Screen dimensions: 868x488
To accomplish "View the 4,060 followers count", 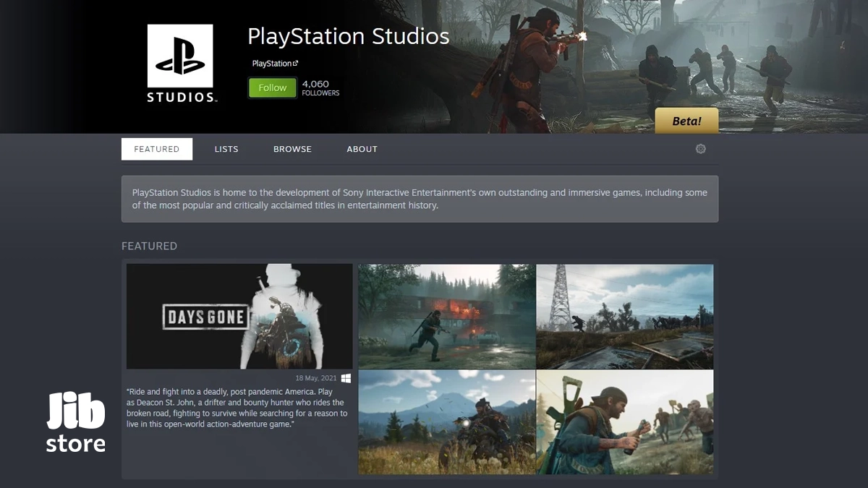I will pyautogui.click(x=320, y=87).
